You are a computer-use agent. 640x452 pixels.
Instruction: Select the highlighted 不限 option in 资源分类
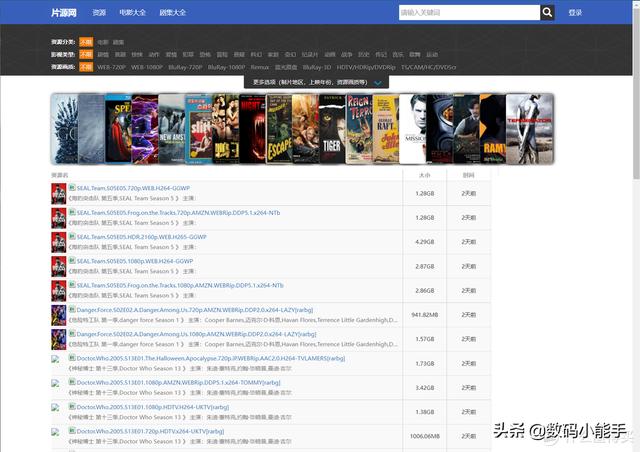click(86, 42)
